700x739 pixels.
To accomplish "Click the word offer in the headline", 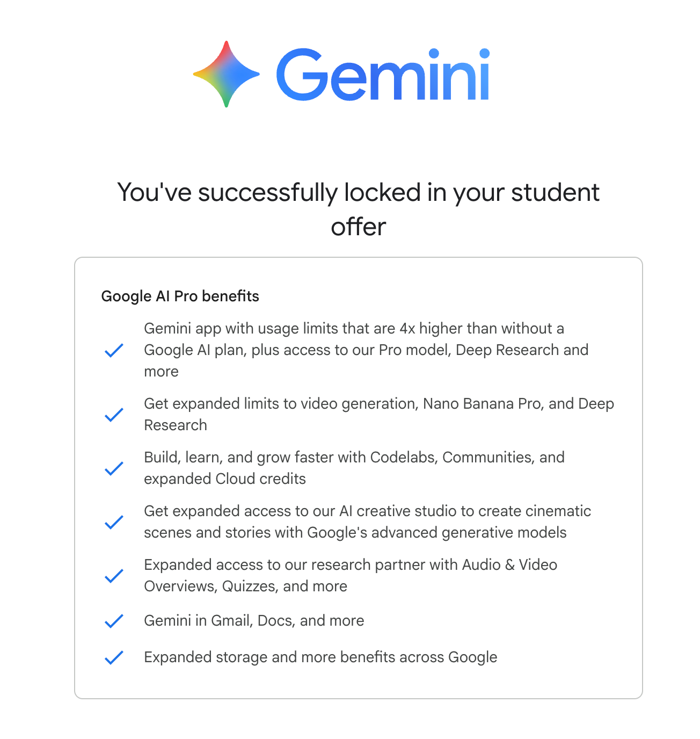I will pyautogui.click(x=358, y=227).
